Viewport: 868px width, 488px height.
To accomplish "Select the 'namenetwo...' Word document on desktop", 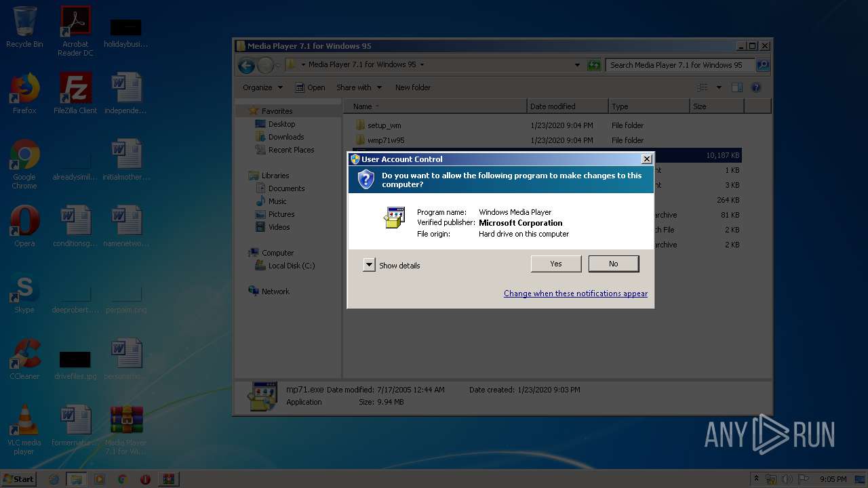I will [x=125, y=226].
